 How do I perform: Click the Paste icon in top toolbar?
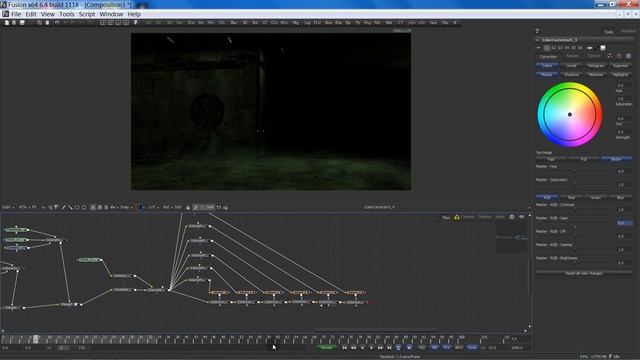click(x=47, y=22)
